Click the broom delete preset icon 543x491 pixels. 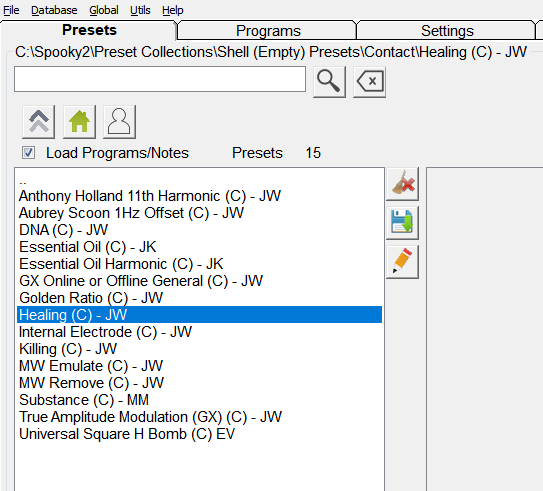[x=402, y=184]
